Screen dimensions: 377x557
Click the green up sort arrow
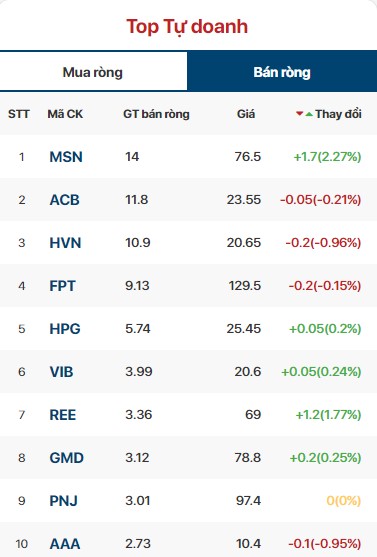pyautogui.click(x=309, y=114)
